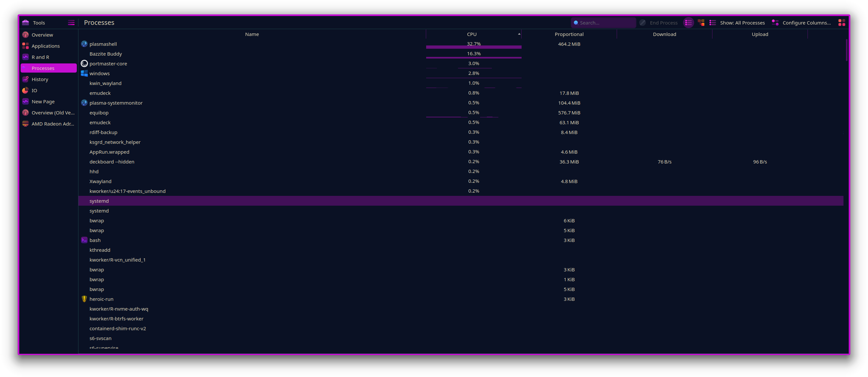This screenshot has width=868, height=377.
Task: Click the Configure Columns button
Action: click(x=802, y=23)
